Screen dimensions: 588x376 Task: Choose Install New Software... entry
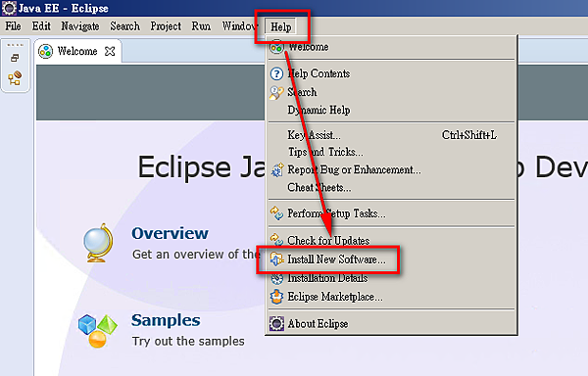coord(392,259)
